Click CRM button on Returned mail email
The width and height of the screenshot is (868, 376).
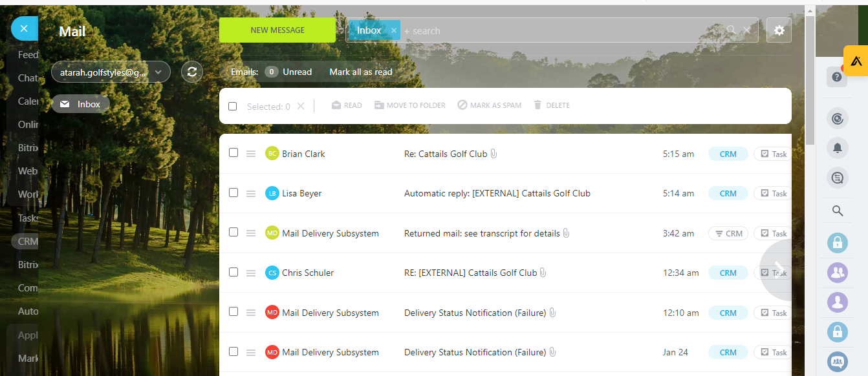pos(728,234)
